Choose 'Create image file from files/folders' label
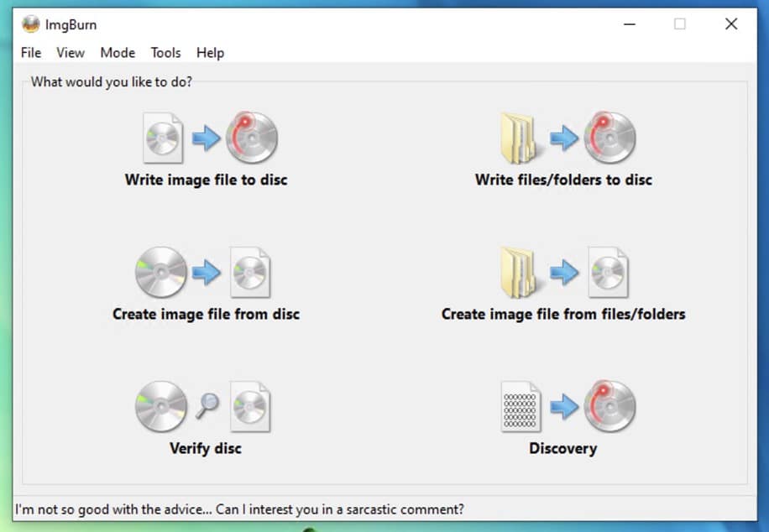Image resolution: width=769 pixels, height=532 pixels. pyautogui.click(x=563, y=315)
